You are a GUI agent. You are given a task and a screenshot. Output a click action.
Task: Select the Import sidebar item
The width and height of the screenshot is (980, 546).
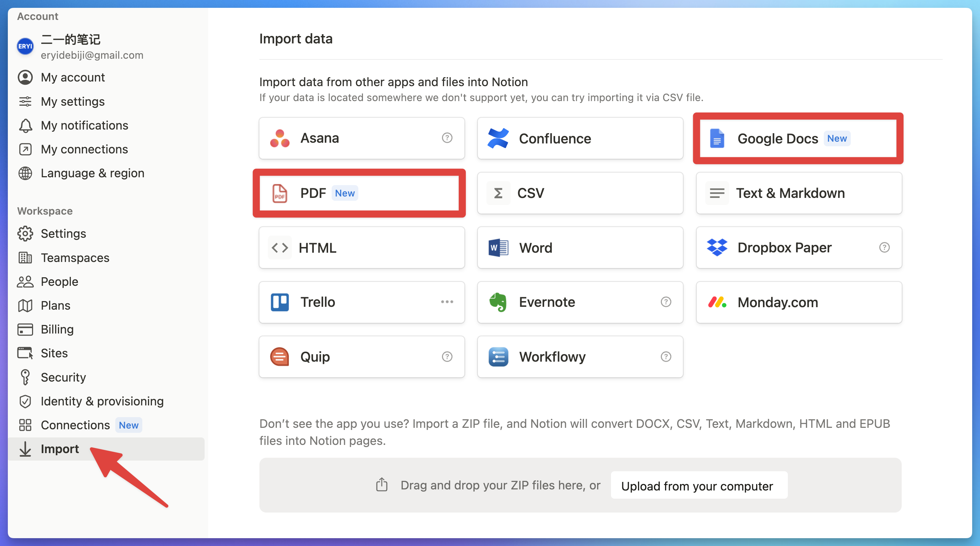coord(60,448)
